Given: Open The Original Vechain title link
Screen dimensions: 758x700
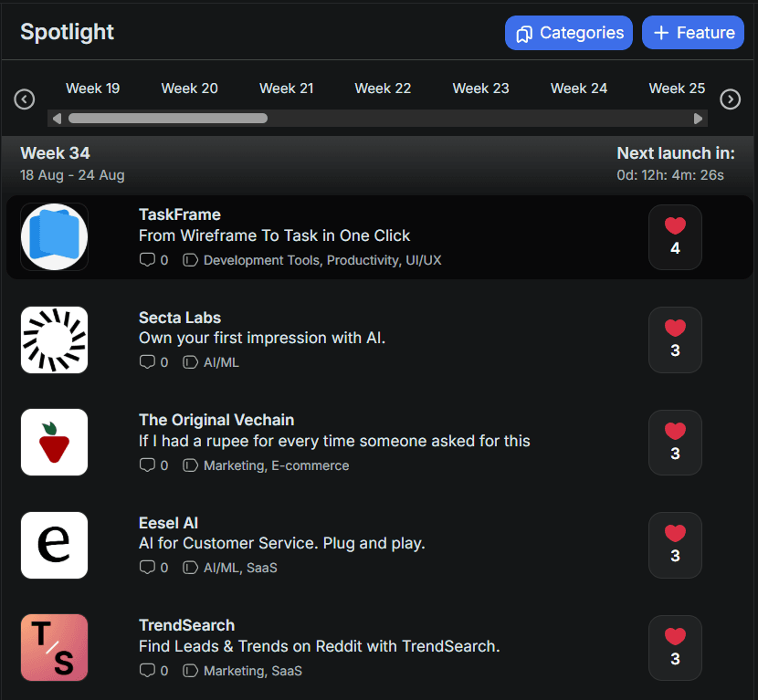Looking at the screenshot, I should (216, 420).
